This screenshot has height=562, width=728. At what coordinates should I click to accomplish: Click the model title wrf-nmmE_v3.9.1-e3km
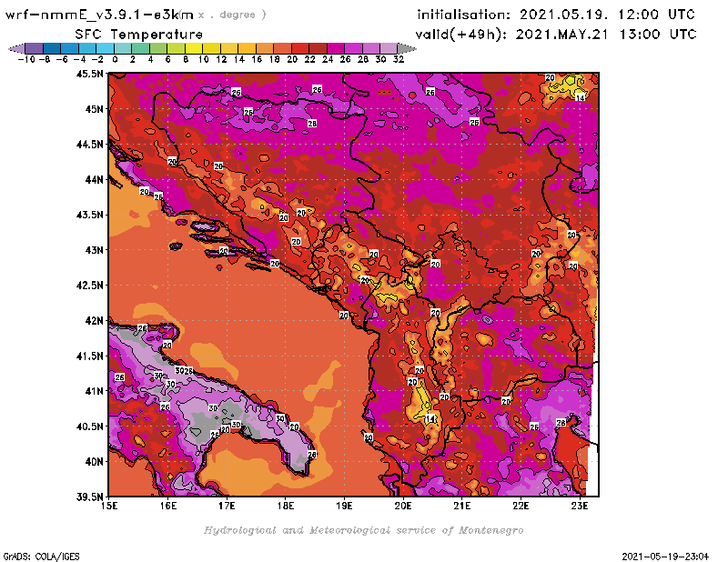pyautogui.click(x=99, y=15)
